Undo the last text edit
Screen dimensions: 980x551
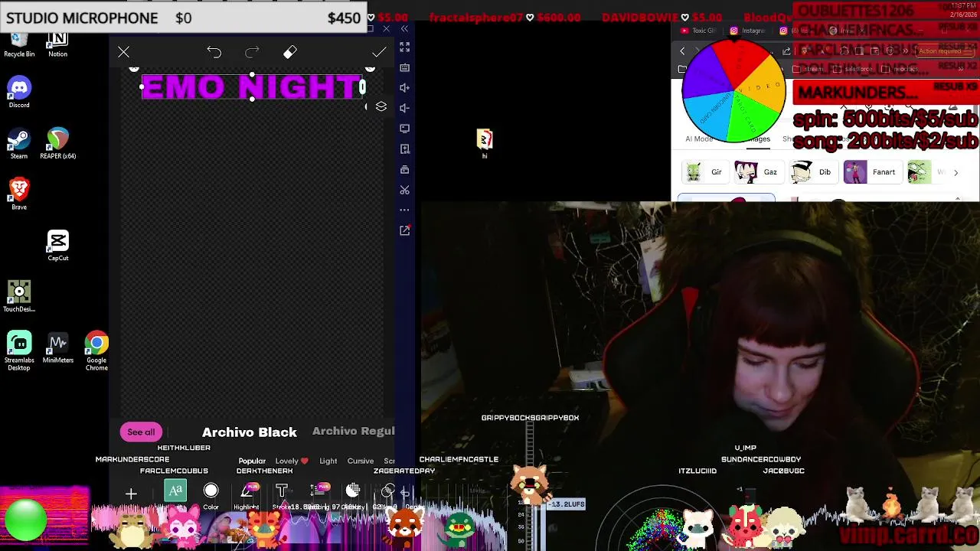click(214, 52)
